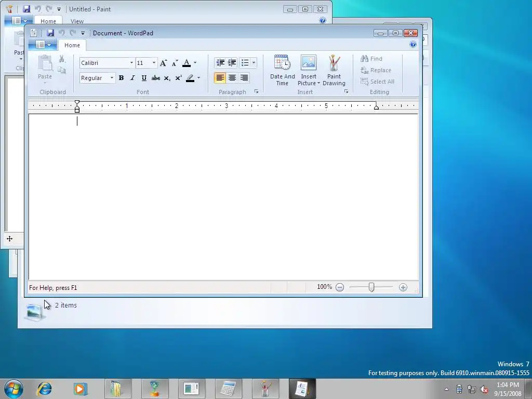532x399 pixels.
Task: Grow font size with the large A icon
Action: click(164, 63)
